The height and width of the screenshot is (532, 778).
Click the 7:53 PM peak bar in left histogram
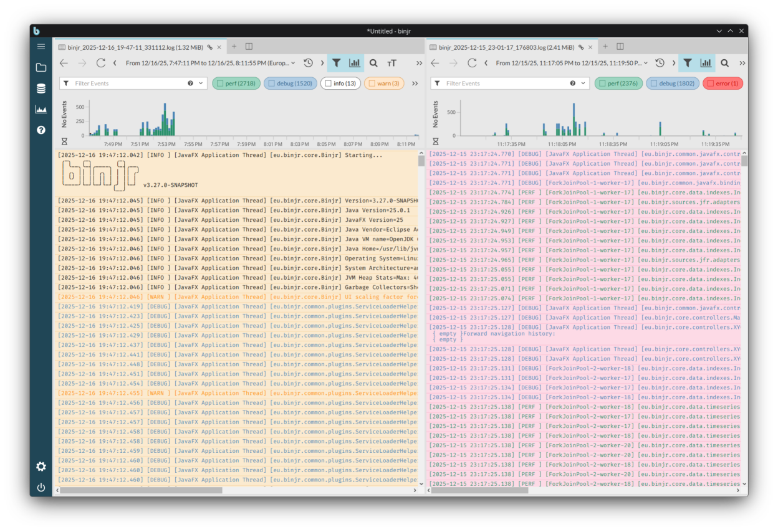click(x=165, y=119)
